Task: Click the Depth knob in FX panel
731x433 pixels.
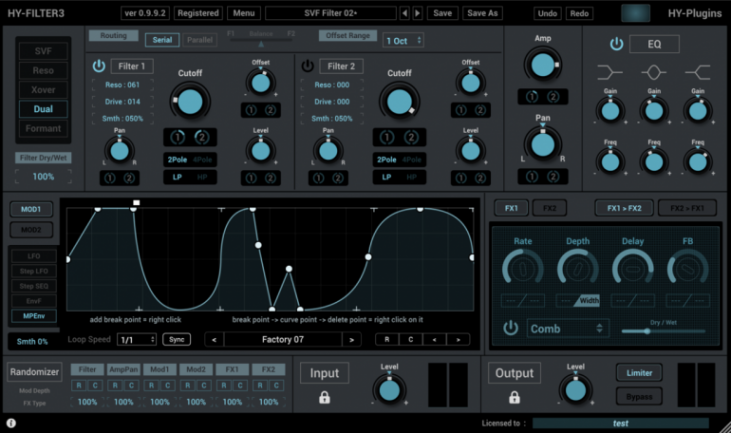Action: (x=578, y=268)
